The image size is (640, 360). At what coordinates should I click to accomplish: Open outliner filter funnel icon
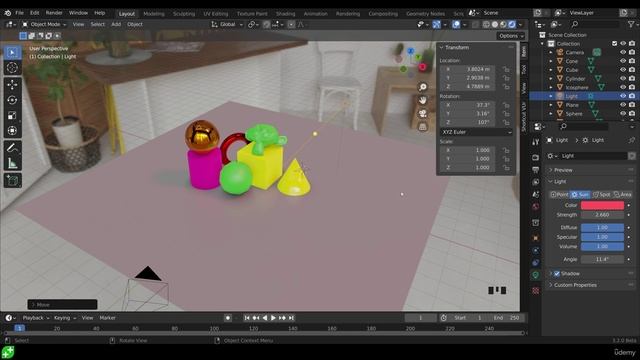pyautogui.click(x=632, y=24)
